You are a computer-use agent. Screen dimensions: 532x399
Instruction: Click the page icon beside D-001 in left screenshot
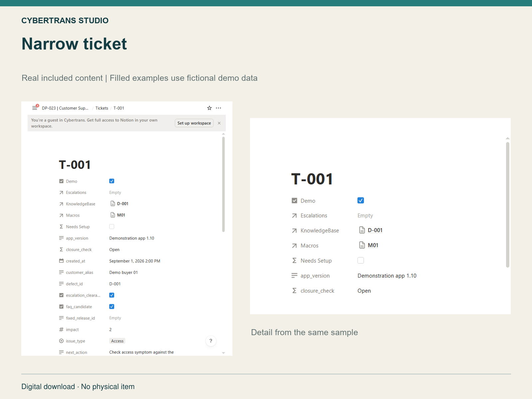113,203
